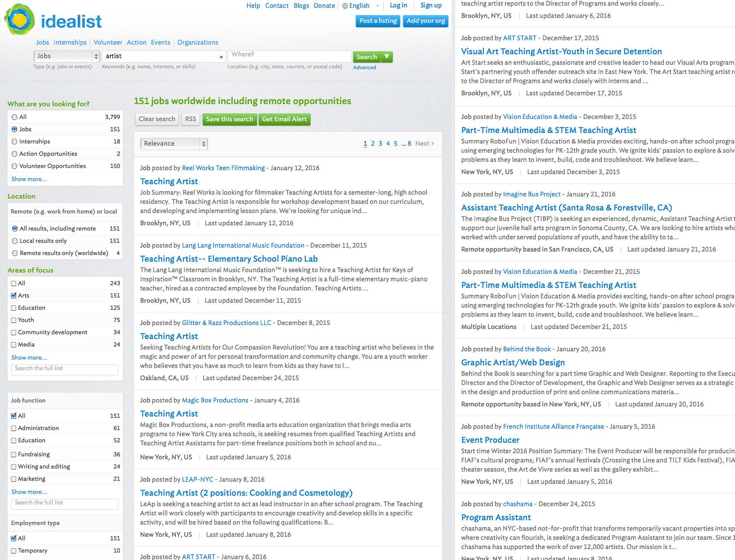Clear the artist keyword with the x icon
Image resolution: width=735 pixels, height=560 pixels.
(221, 57)
